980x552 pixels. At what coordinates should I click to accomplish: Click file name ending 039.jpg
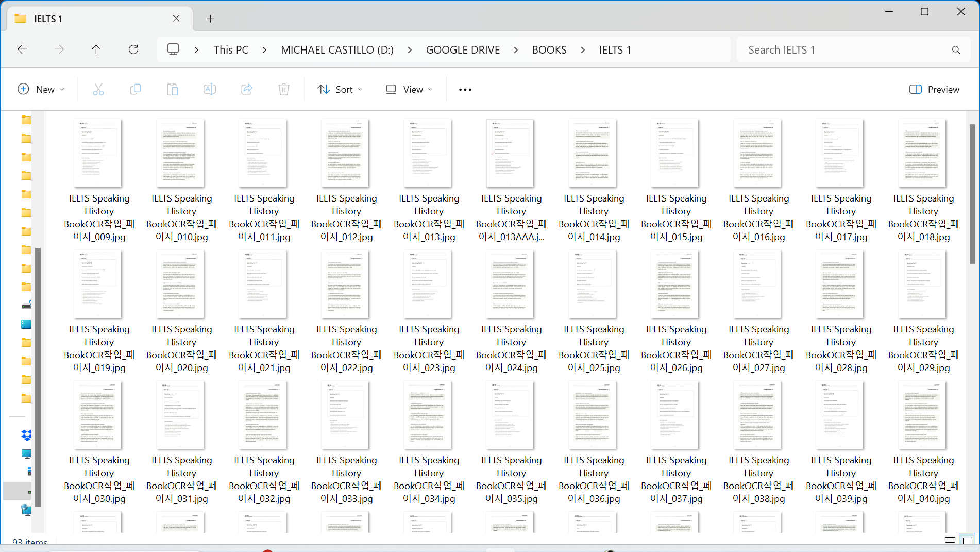[x=841, y=479]
